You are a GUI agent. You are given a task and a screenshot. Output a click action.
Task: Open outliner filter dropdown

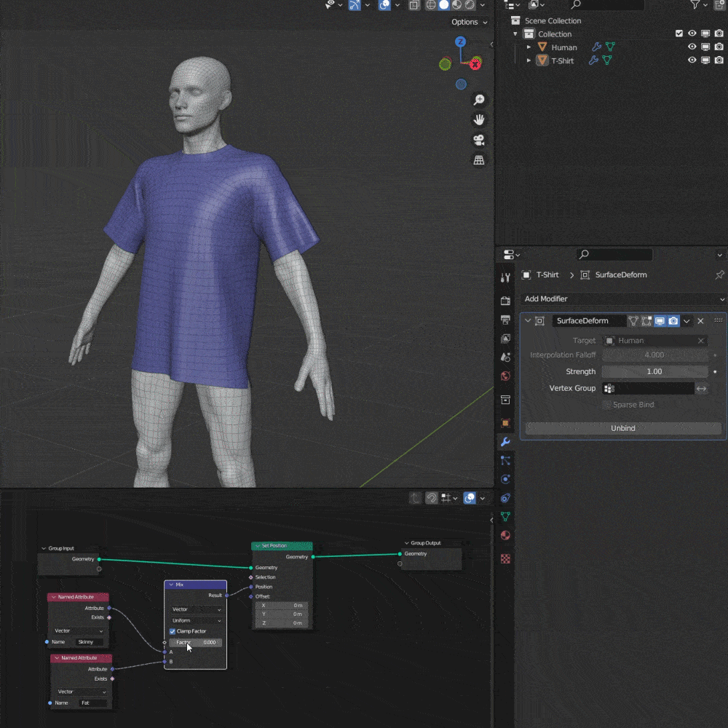tap(698, 4)
